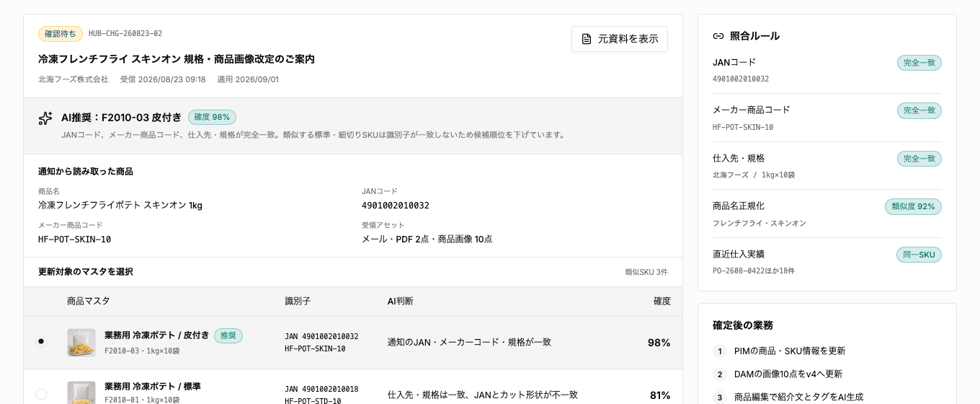Select radio button for 業務用 冷凍ポテト / 皮付き
The height and width of the screenshot is (404, 980).
click(x=41, y=341)
